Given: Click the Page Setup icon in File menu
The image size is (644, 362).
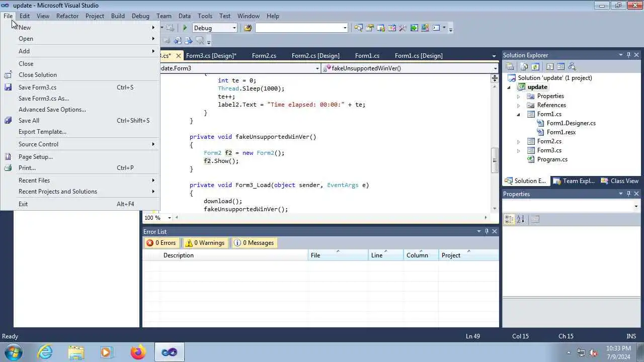Looking at the screenshot, I should (x=8, y=157).
